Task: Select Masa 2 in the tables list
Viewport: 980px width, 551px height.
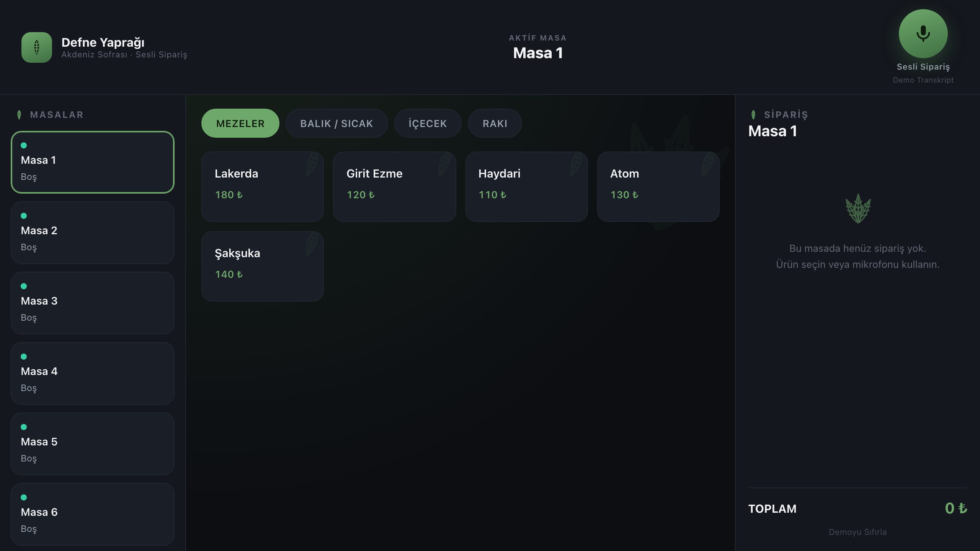Action: tap(93, 233)
